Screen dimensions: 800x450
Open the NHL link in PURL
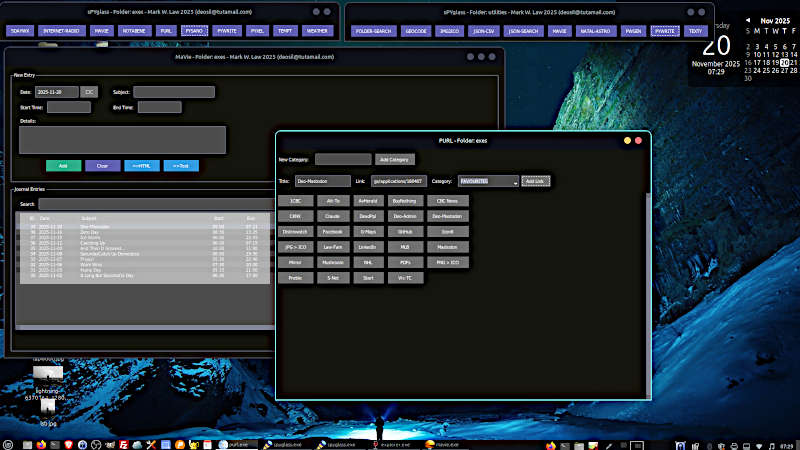[368, 262]
